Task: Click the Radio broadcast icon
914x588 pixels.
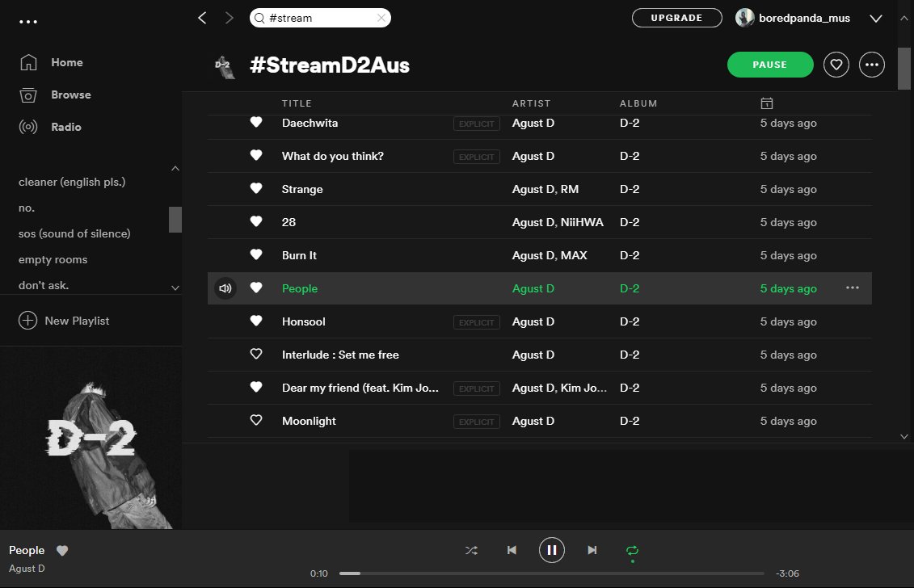Action: (28, 127)
